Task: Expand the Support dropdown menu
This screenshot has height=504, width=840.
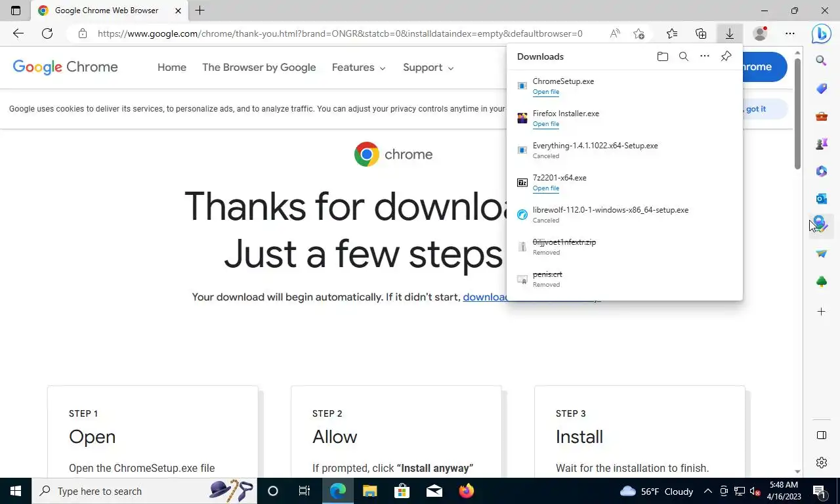Action: coord(429,68)
